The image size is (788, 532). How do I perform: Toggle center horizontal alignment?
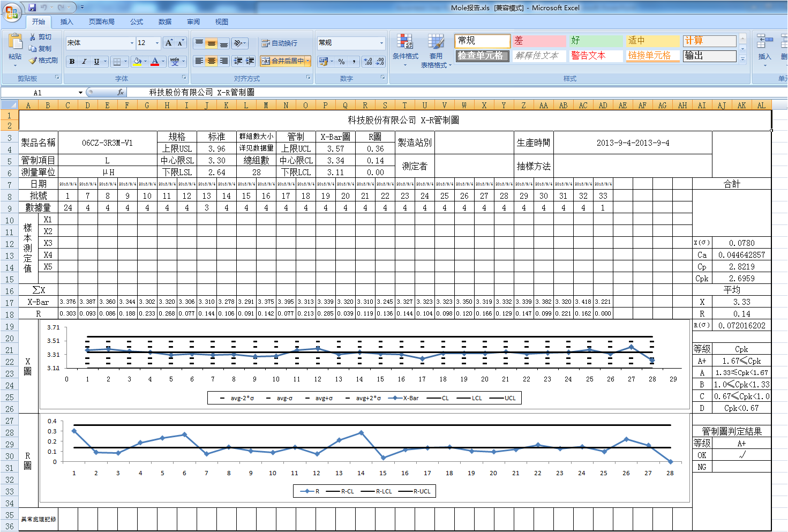click(212, 61)
